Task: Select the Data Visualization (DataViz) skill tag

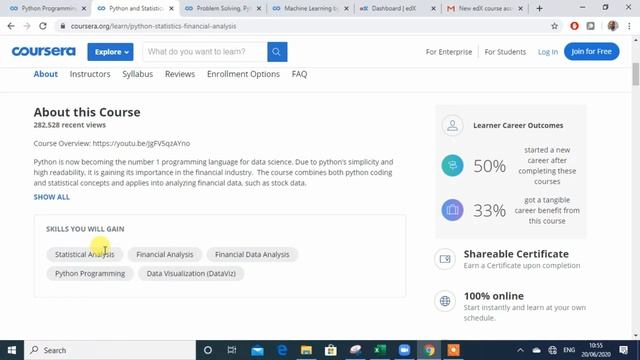Action: pyautogui.click(x=191, y=273)
